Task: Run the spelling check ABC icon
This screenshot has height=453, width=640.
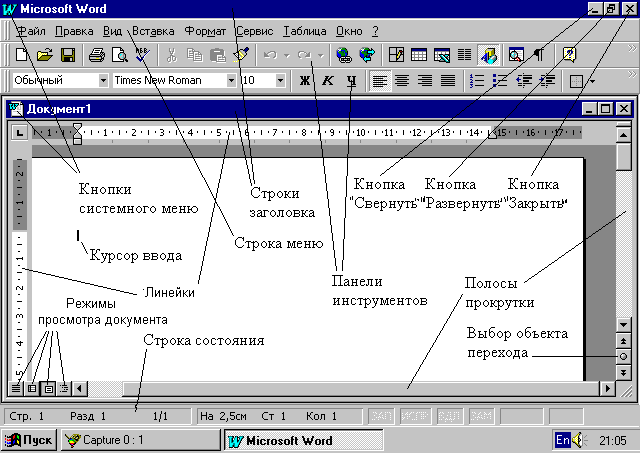Action: click(x=143, y=54)
